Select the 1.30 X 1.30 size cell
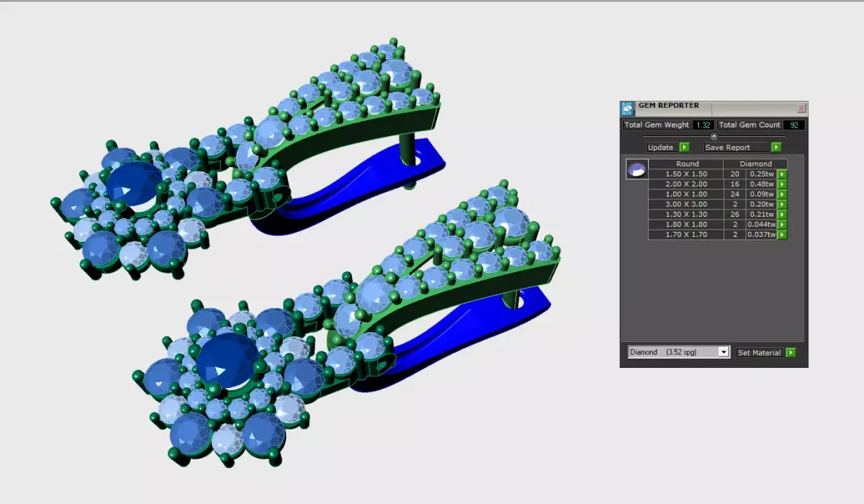The height and width of the screenshot is (504, 864). coord(687,214)
